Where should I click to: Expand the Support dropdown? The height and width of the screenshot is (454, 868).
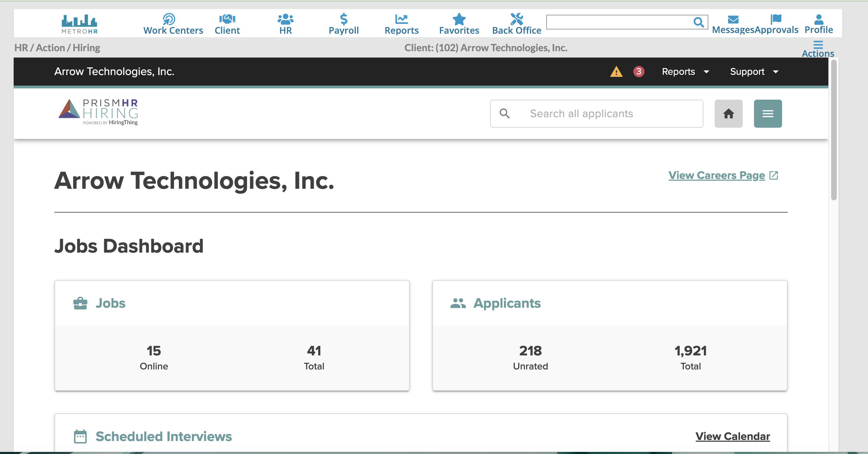coord(754,72)
